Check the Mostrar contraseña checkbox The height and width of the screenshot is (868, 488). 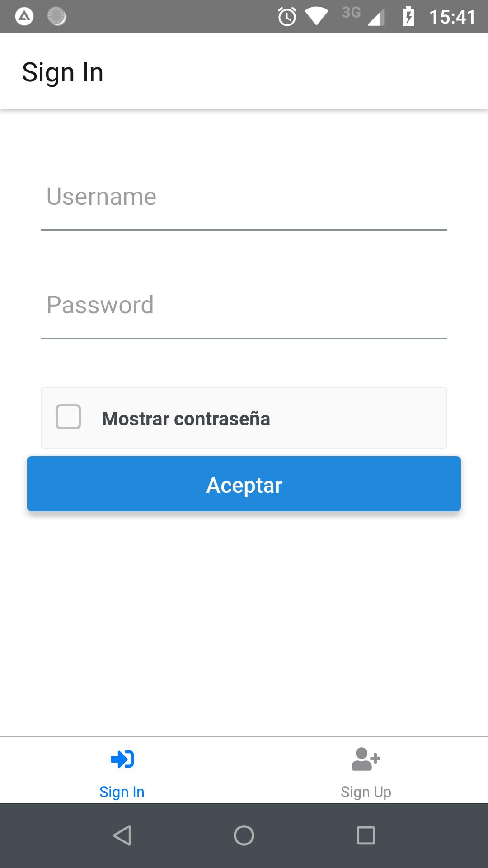68,417
